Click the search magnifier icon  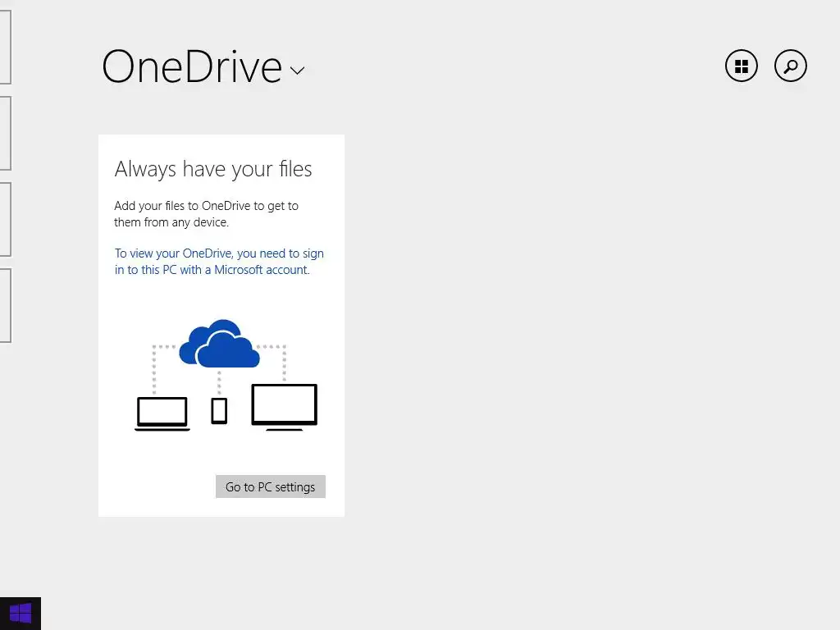790,66
